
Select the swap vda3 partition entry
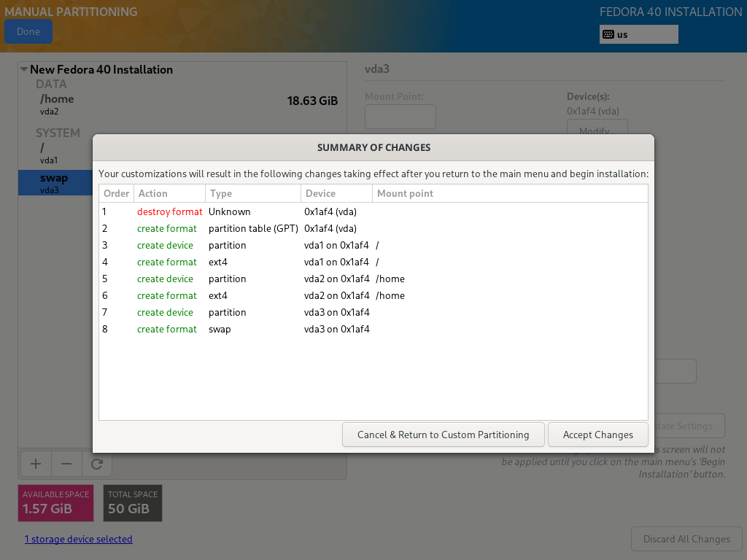(x=55, y=183)
